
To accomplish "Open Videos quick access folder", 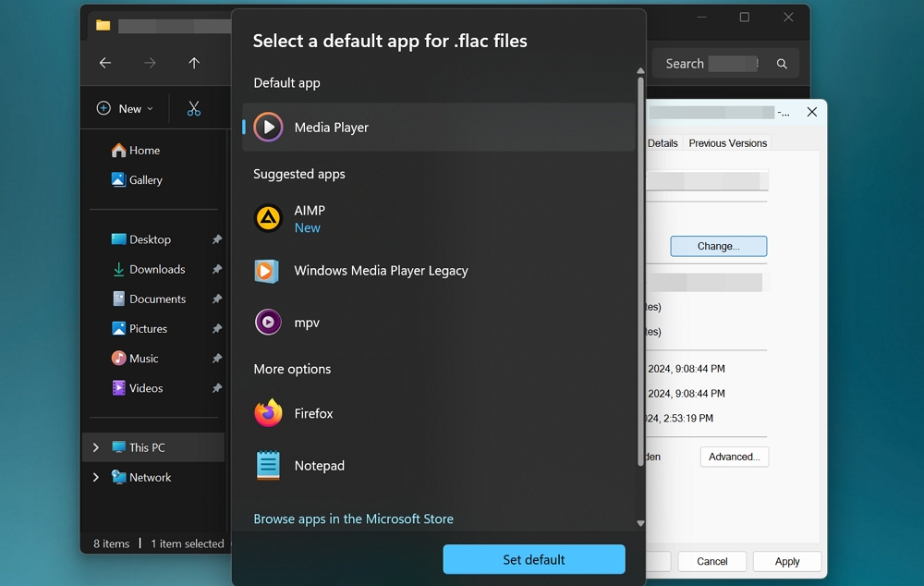I will 137,388.
